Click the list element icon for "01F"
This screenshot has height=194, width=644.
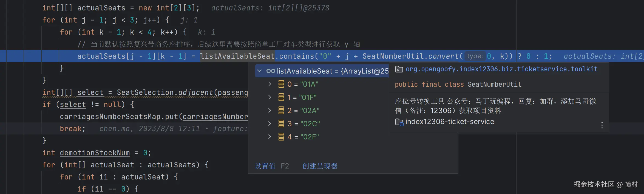(x=281, y=97)
